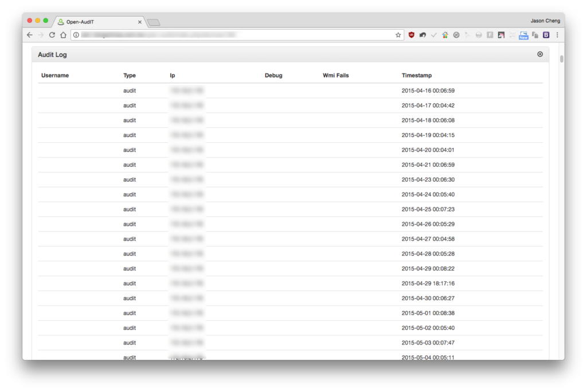Navigate back in browser history
This screenshot has height=392, width=587.
(x=30, y=35)
